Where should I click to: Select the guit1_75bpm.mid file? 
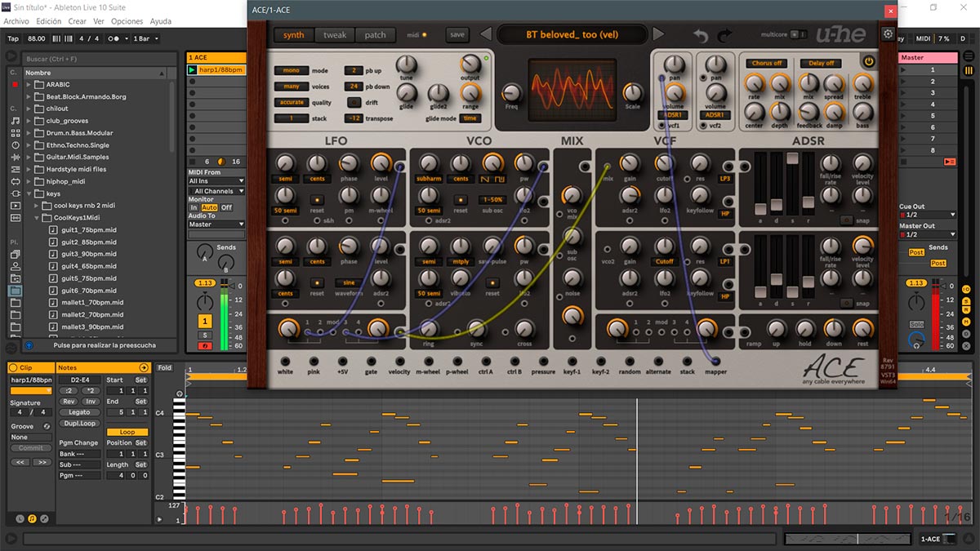(89, 229)
